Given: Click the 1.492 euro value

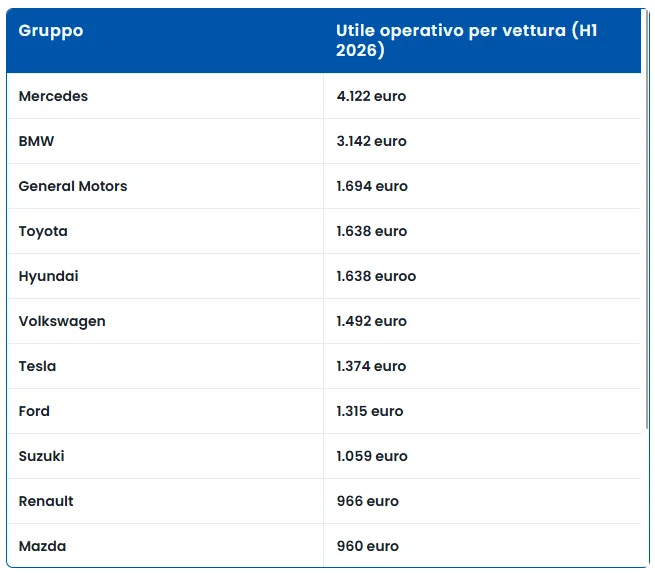Looking at the screenshot, I should pos(371,322).
